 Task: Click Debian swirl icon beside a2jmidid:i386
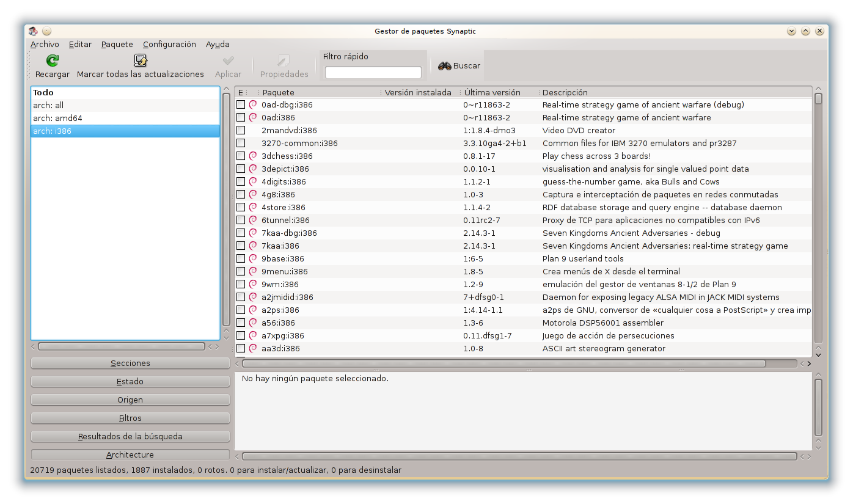click(253, 297)
